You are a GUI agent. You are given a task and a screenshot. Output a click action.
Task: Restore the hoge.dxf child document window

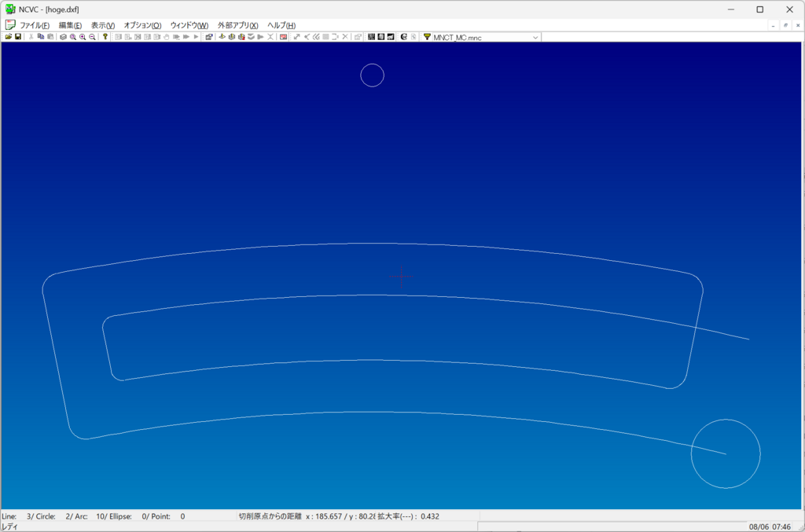point(785,25)
